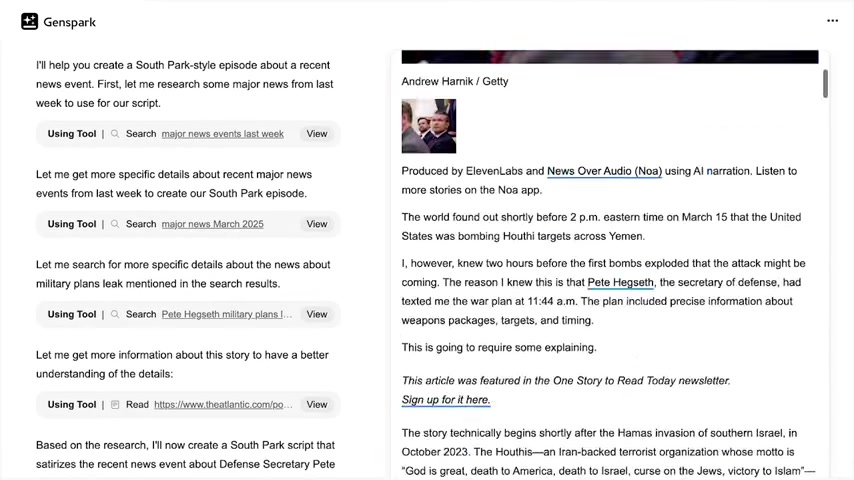Image resolution: width=854 pixels, height=480 pixels.
Task: Click the search icon beside 'major news events last week'
Action: point(116,134)
